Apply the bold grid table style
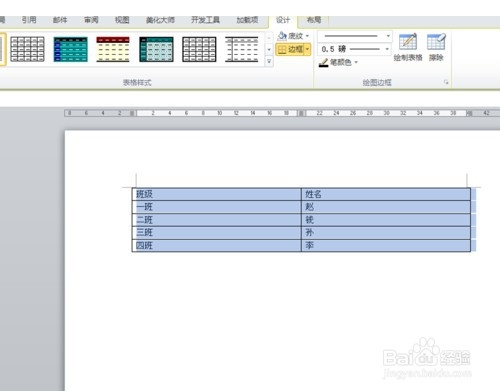Image resolution: width=500 pixels, height=391 pixels. pyautogui.click(x=199, y=49)
